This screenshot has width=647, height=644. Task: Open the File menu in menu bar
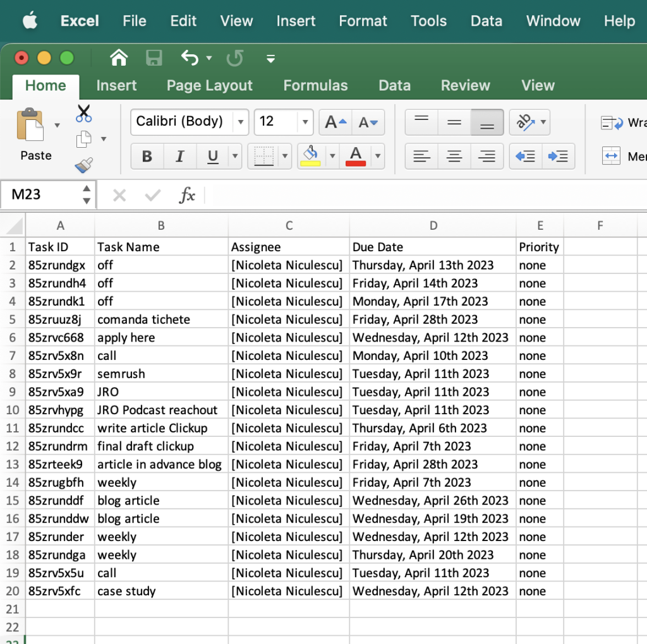pyautogui.click(x=135, y=21)
